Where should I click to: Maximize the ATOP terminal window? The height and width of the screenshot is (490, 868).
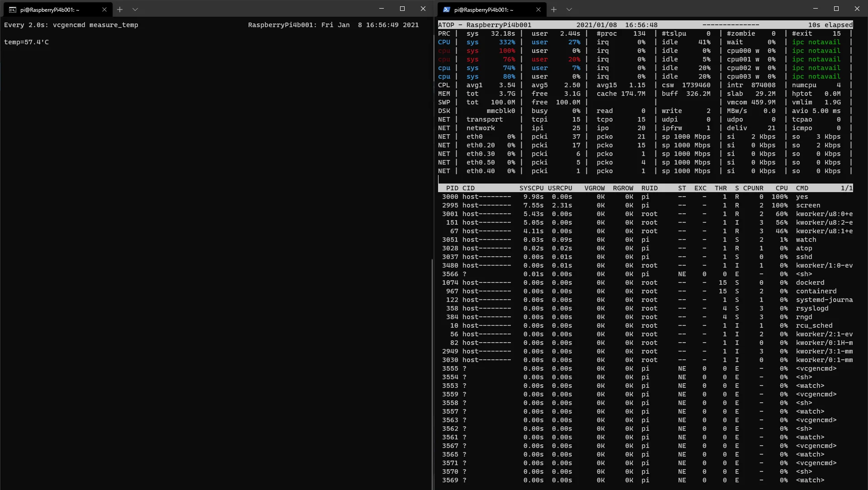(836, 9)
